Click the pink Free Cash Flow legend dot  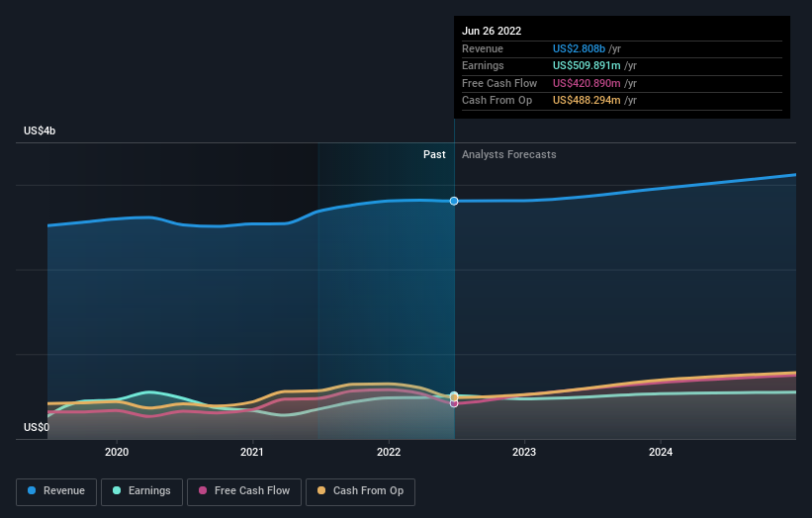click(203, 490)
